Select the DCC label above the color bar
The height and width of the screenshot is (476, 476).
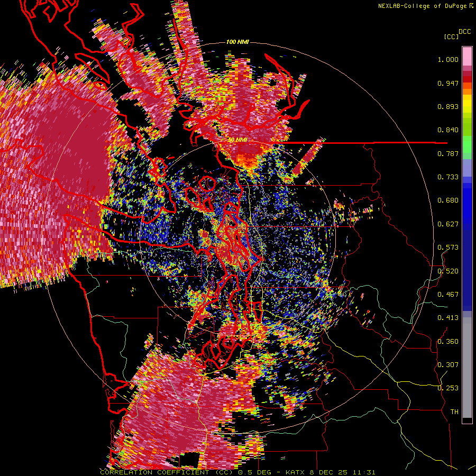464,32
